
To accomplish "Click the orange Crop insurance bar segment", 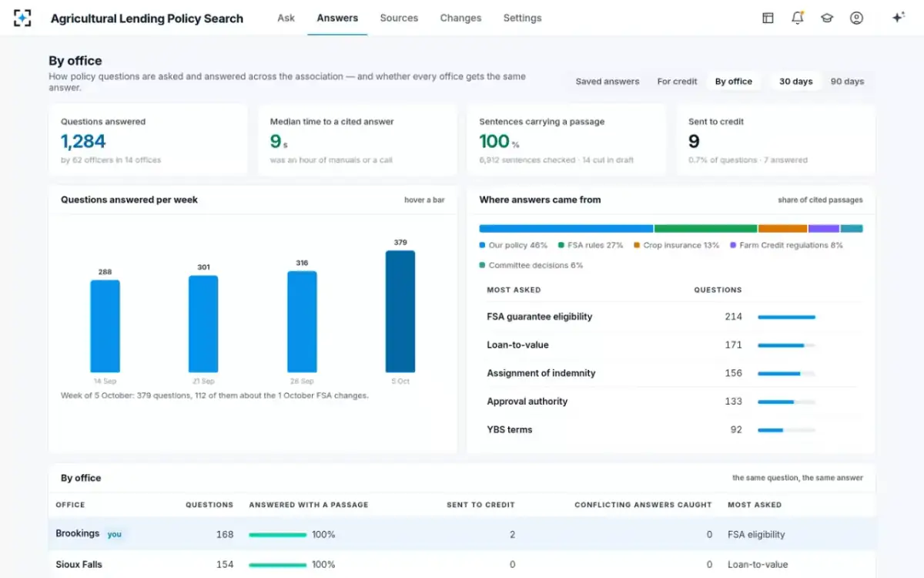I will 783,229.
